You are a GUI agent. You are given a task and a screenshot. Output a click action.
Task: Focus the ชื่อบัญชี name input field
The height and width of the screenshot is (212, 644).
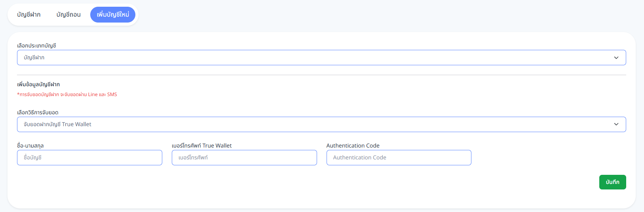(x=89, y=157)
